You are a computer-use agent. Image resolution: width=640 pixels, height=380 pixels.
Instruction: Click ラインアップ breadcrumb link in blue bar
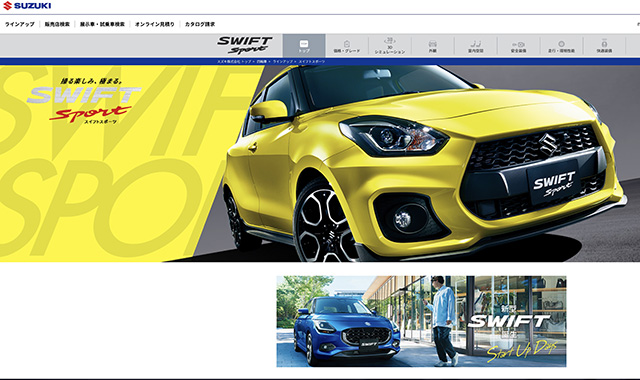click(282, 62)
